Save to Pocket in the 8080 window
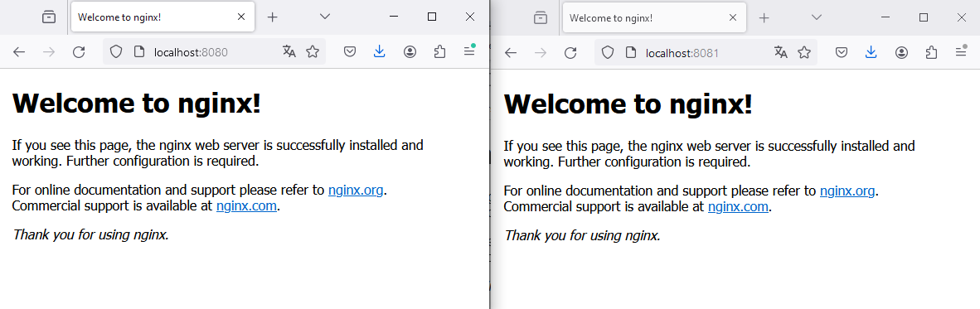Viewport: 980px width, 309px height. click(x=350, y=52)
